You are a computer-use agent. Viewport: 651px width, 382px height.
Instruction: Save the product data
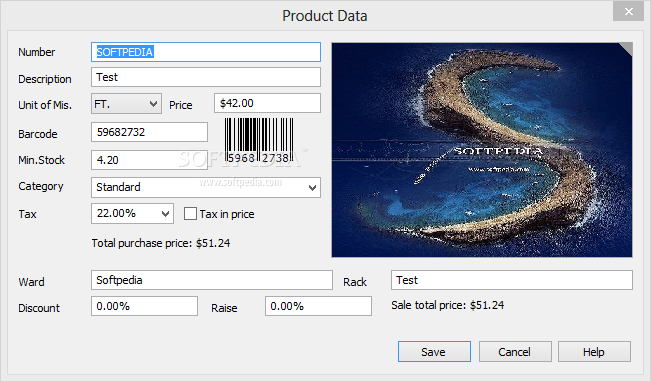coord(434,352)
